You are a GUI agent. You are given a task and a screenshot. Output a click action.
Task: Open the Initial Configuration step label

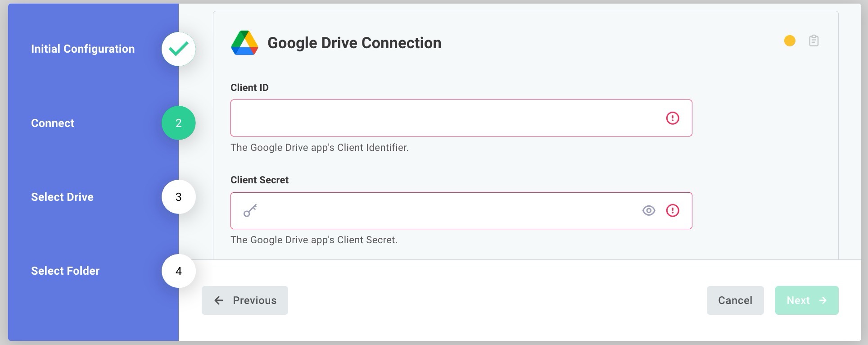point(83,49)
